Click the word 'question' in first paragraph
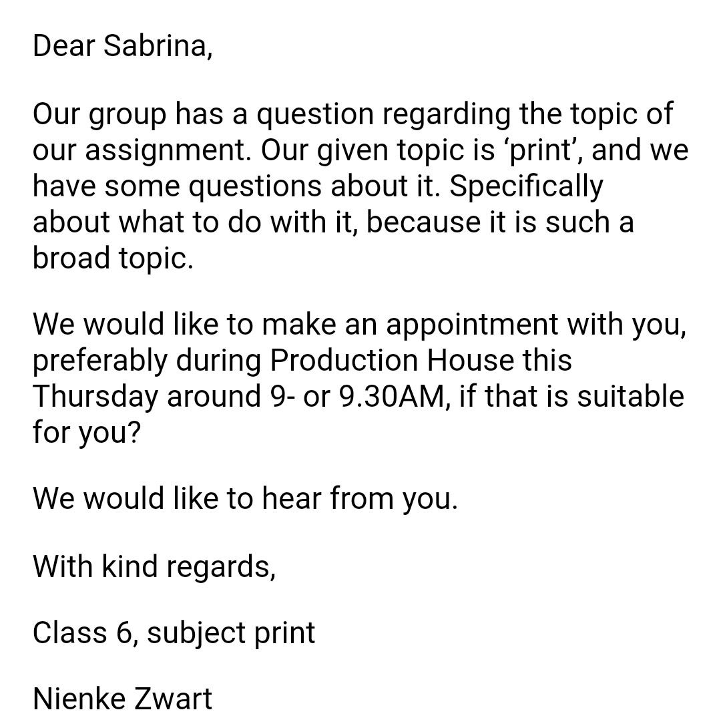 coord(316,115)
